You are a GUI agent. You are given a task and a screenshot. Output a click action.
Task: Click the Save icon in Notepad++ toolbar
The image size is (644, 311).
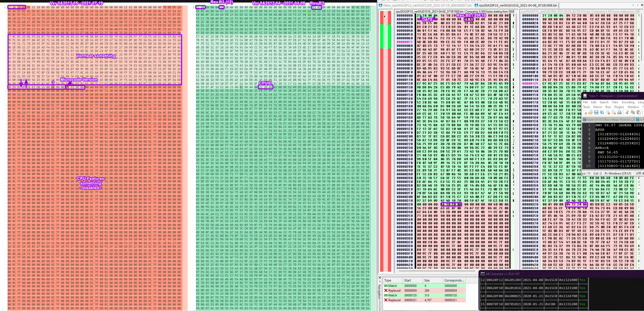pos(596,112)
